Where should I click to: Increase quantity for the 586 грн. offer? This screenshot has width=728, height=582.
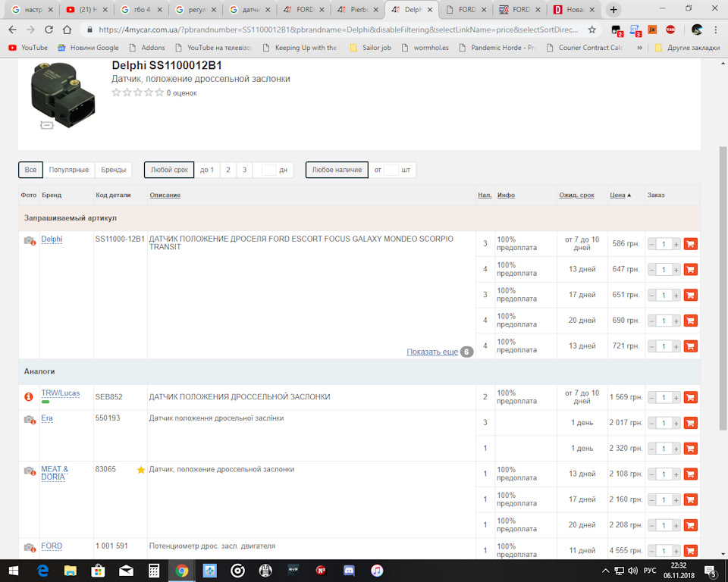point(676,244)
